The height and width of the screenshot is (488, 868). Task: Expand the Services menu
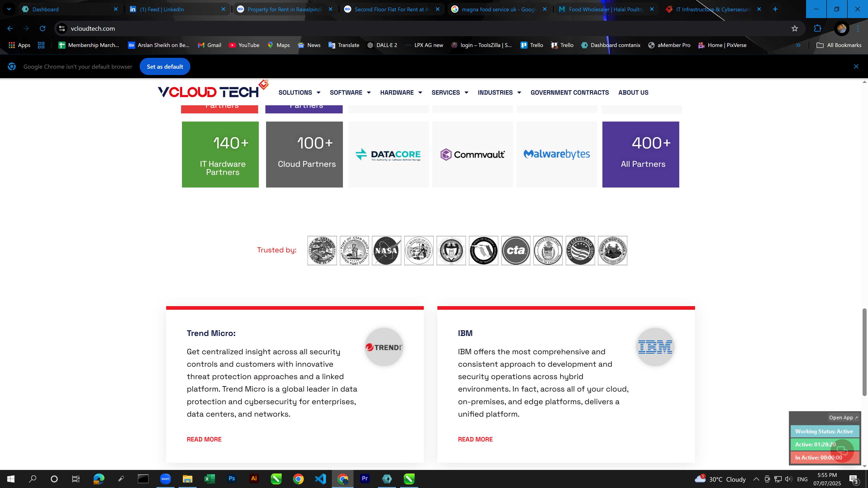coord(450,93)
